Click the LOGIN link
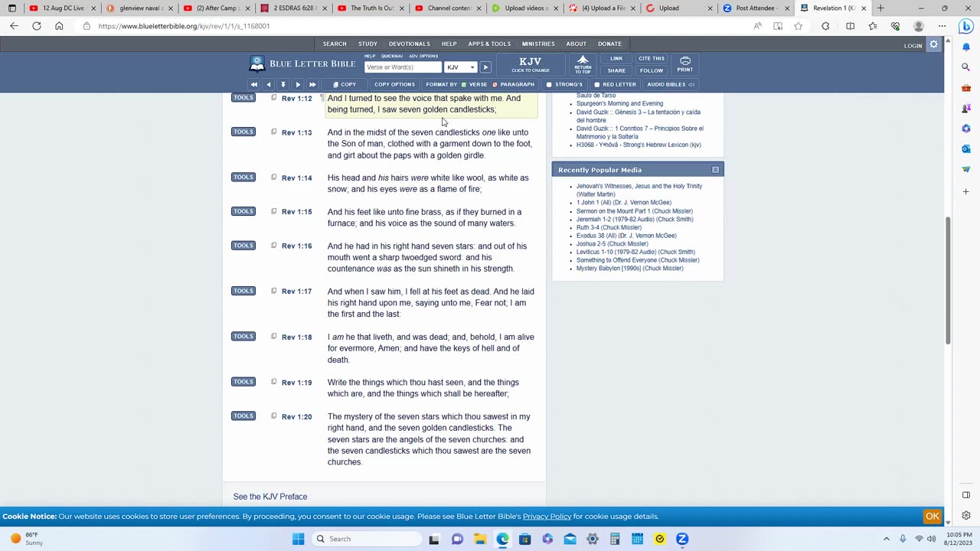Image resolution: width=980 pixels, height=551 pixels. pyautogui.click(x=913, y=46)
